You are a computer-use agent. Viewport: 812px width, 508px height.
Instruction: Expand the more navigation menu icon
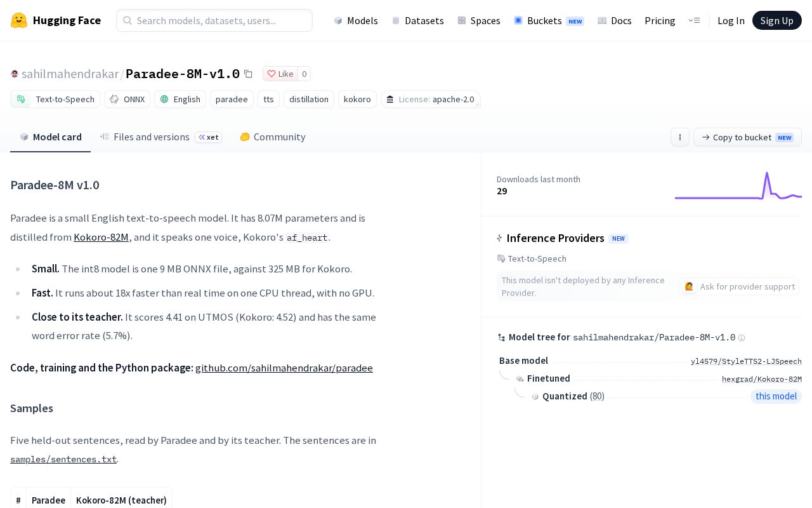coord(694,20)
